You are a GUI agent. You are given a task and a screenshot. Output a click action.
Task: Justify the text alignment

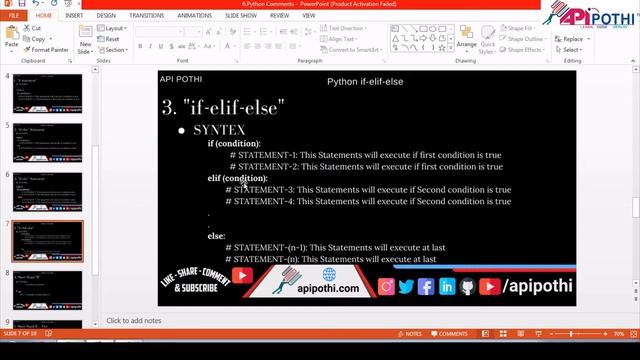[x=279, y=47]
